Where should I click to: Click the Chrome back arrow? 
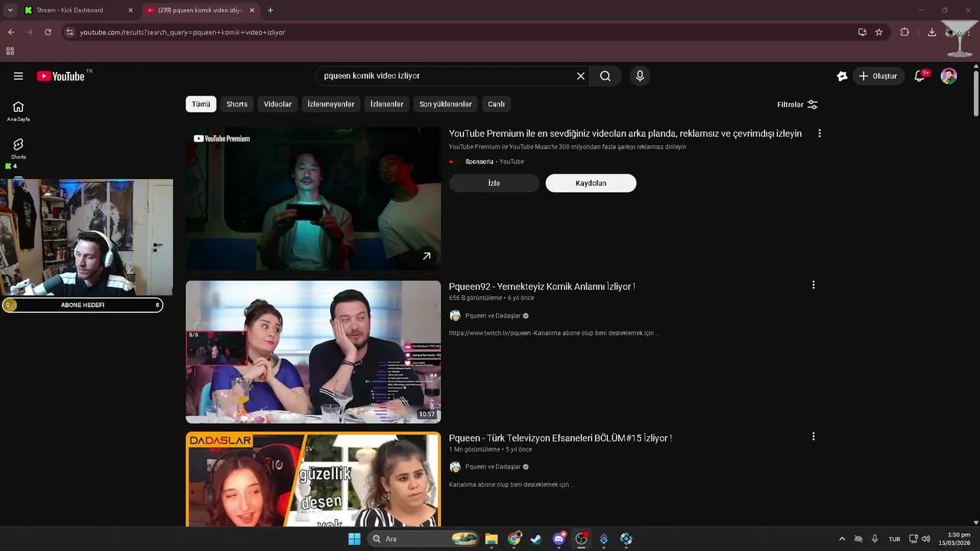tap(11, 32)
